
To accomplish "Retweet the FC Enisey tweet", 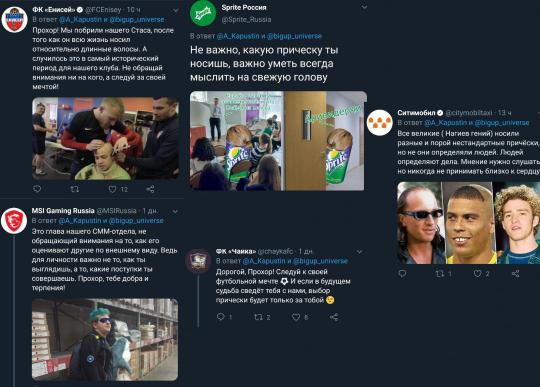I will click(x=74, y=189).
